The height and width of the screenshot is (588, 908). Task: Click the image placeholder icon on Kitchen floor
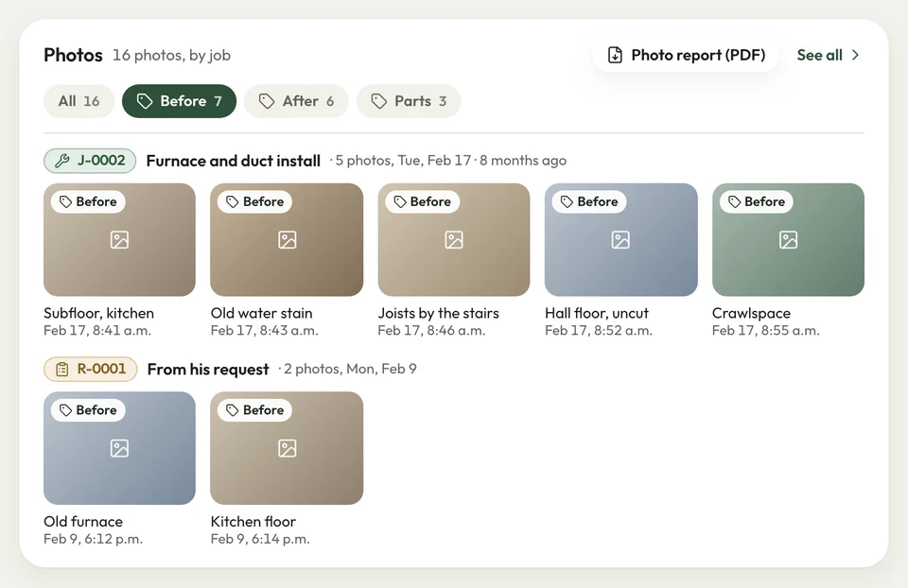coord(287,448)
